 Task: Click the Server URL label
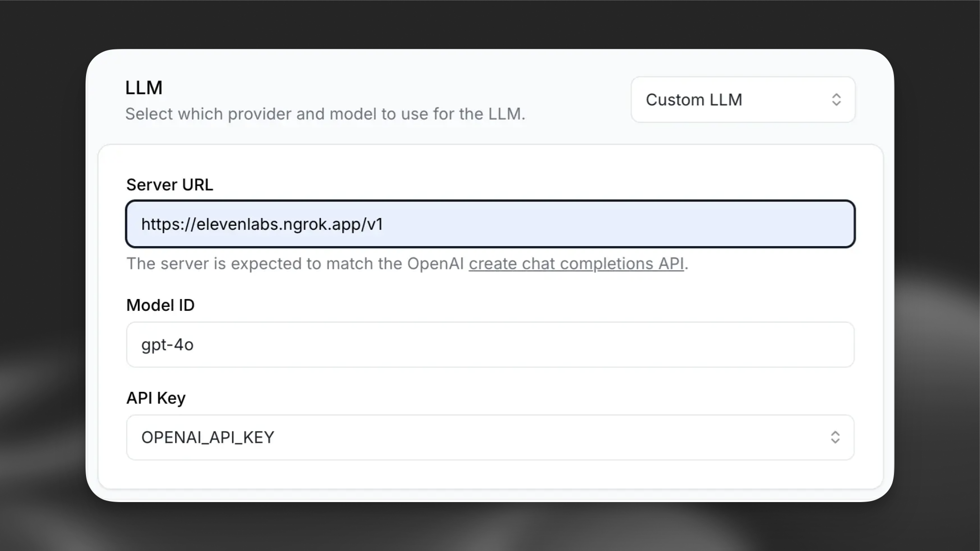tap(170, 185)
